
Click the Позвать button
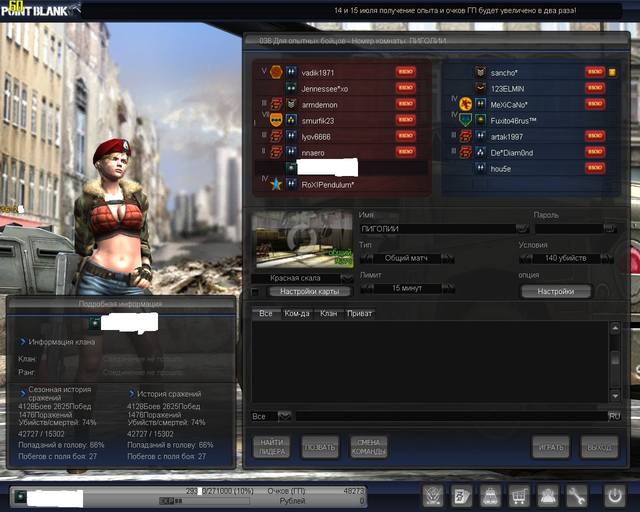coord(320,447)
